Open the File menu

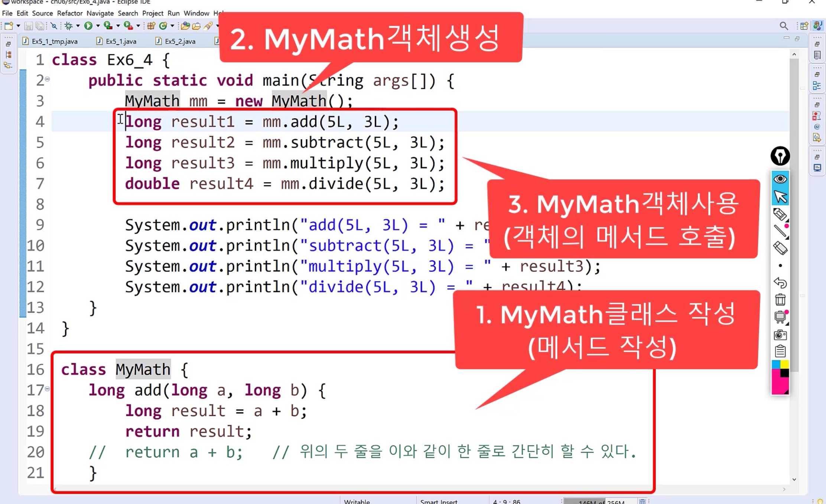[7, 13]
